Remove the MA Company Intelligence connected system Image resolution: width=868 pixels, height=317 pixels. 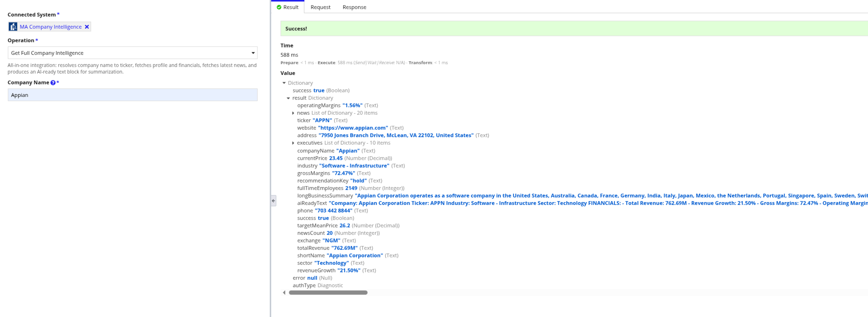[87, 27]
